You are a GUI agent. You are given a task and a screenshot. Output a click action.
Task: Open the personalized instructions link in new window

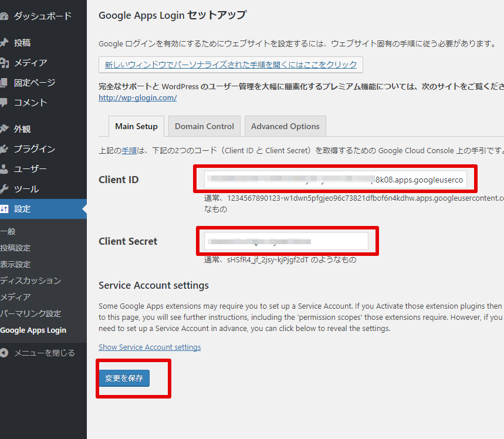pos(231,65)
